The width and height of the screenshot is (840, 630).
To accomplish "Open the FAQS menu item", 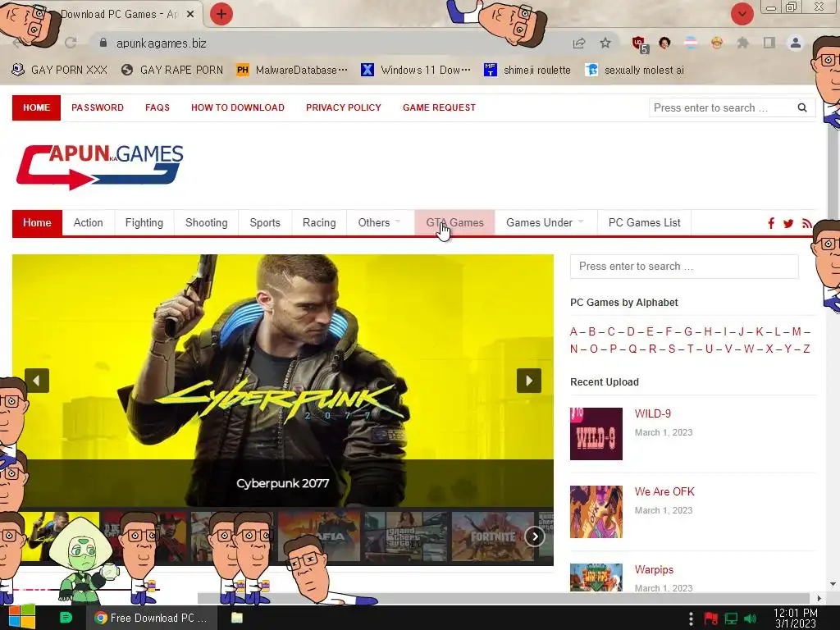I will coord(157,107).
